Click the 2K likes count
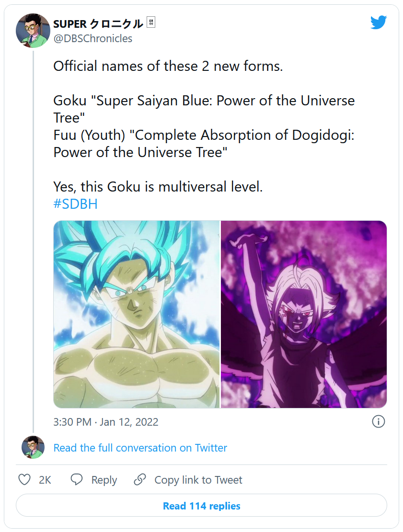The image size is (403, 532). tap(45, 480)
